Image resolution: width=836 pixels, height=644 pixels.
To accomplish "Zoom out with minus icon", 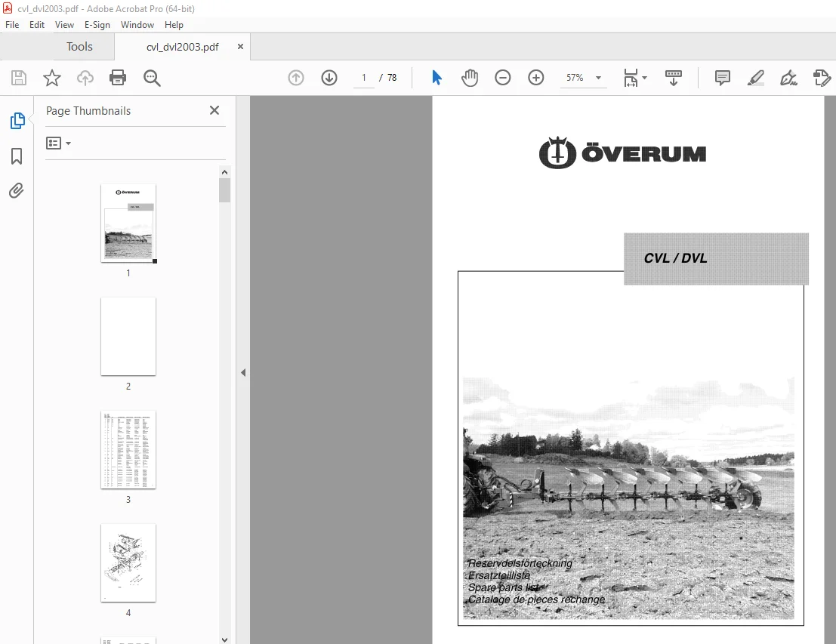I will 503,78.
